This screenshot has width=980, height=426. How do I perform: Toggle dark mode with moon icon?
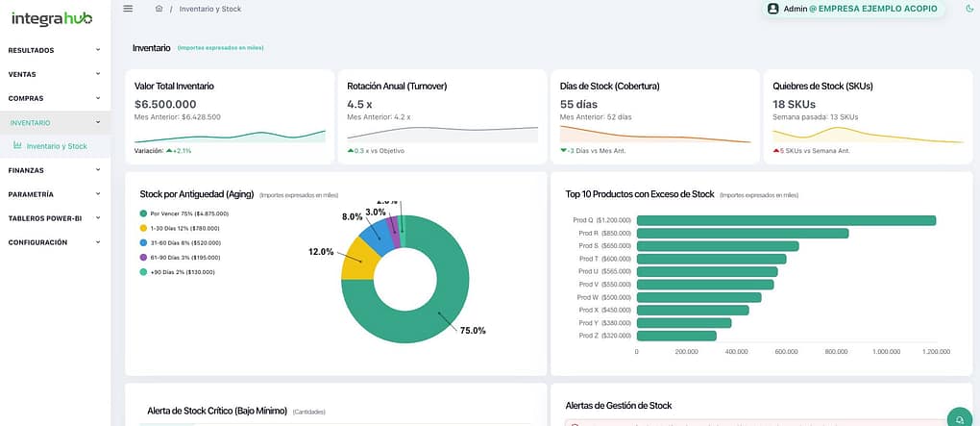[x=968, y=9]
